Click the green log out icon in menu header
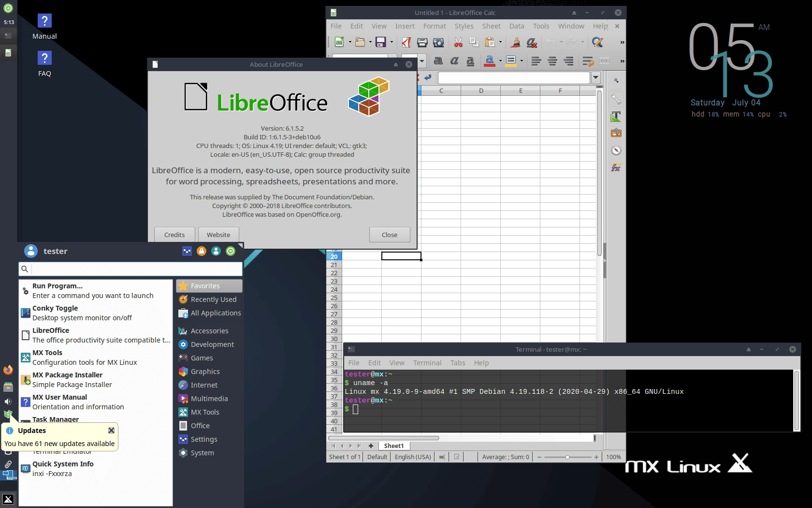Image resolution: width=812 pixels, height=508 pixels. pos(231,251)
